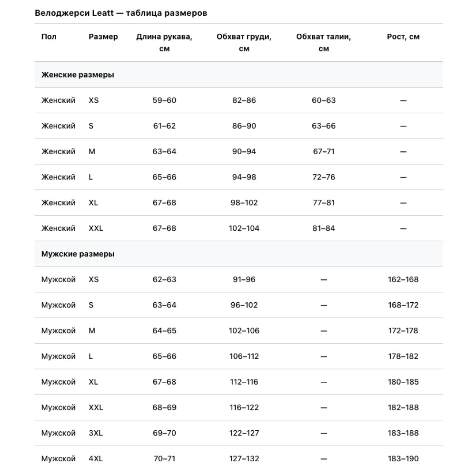Click the 'Обхват талии, см' header

click(324, 42)
